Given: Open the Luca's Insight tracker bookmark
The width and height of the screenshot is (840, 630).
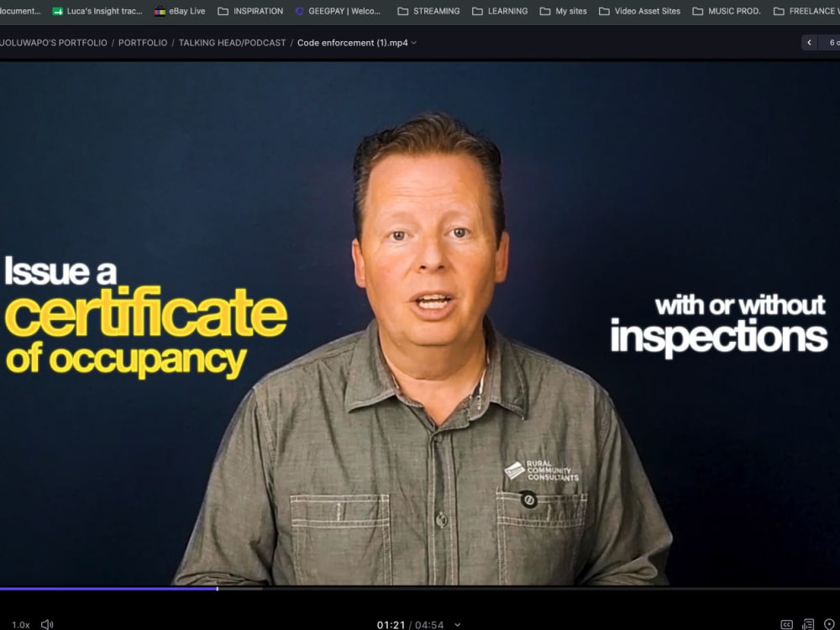Looking at the screenshot, I should [x=97, y=11].
